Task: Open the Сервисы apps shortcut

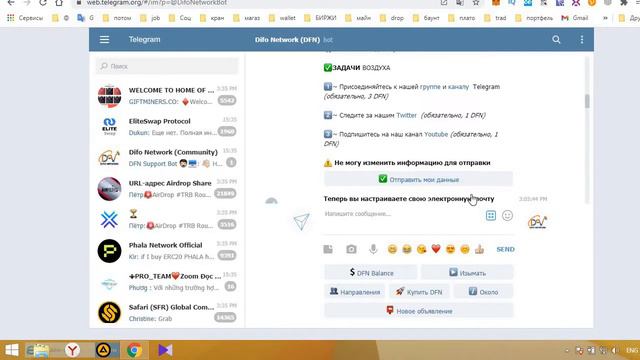Action: (25, 18)
